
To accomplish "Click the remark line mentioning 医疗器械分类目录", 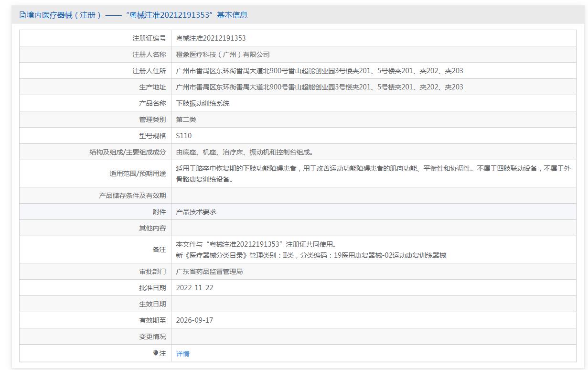I will pyautogui.click(x=310, y=255).
